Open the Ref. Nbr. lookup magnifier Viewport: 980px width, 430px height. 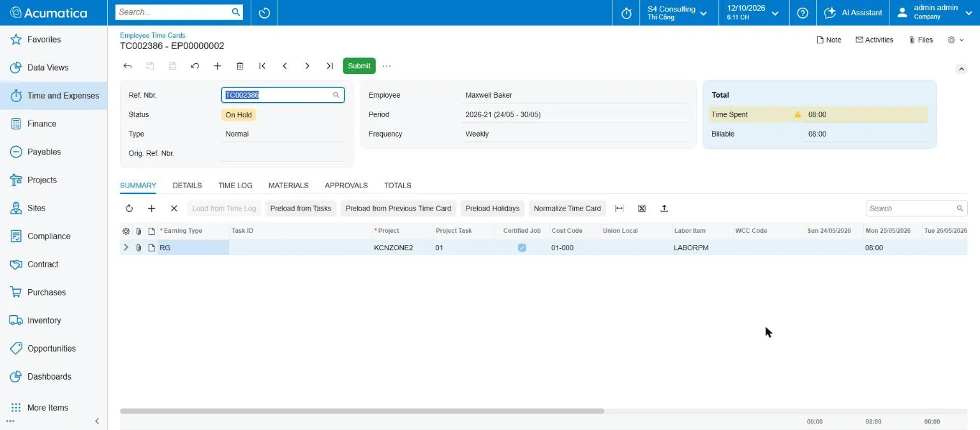(336, 95)
